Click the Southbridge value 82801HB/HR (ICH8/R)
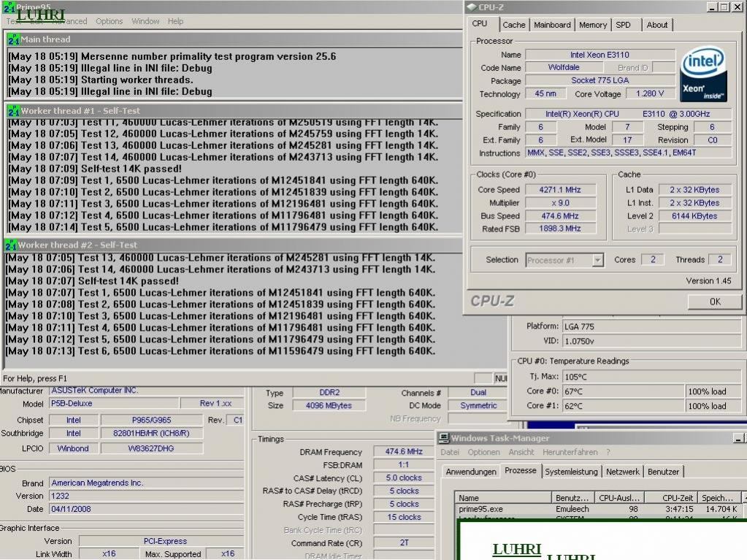The width and height of the screenshot is (747, 560). click(151, 434)
